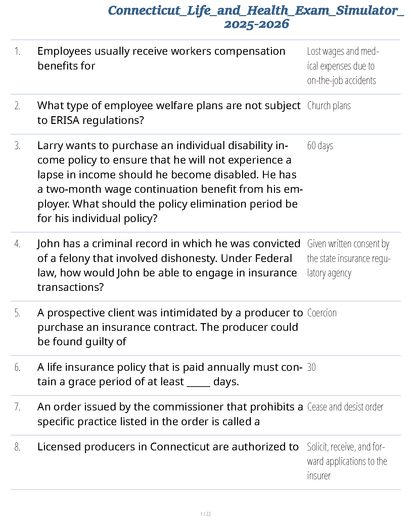Click the number label for question 8
The height and width of the screenshot is (532, 411).
tap(17, 447)
